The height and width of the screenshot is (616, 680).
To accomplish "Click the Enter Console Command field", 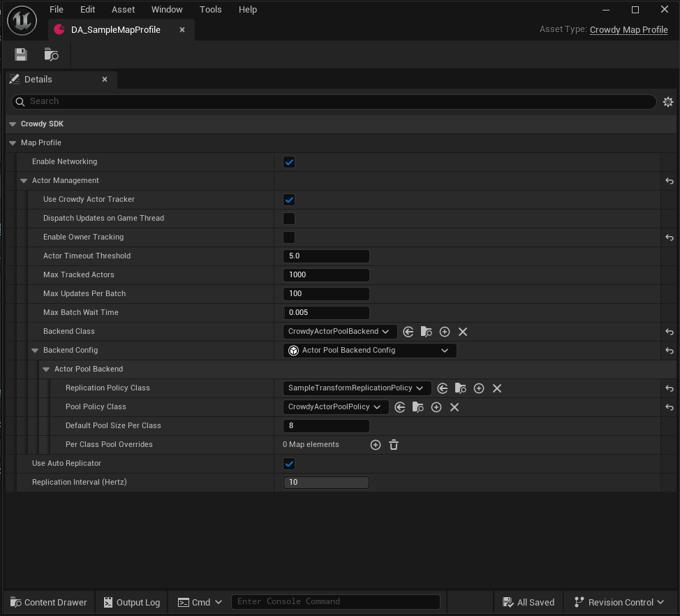I will (x=336, y=602).
